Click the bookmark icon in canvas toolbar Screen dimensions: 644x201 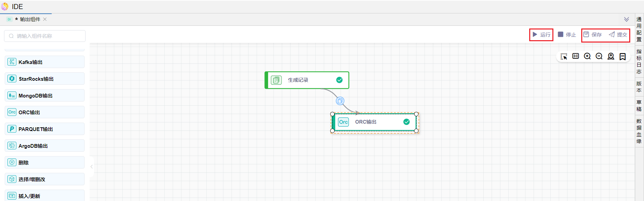(623, 57)
